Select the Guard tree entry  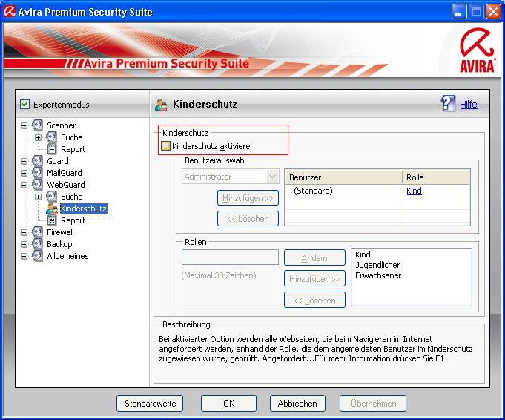click(x=58, y=161)
